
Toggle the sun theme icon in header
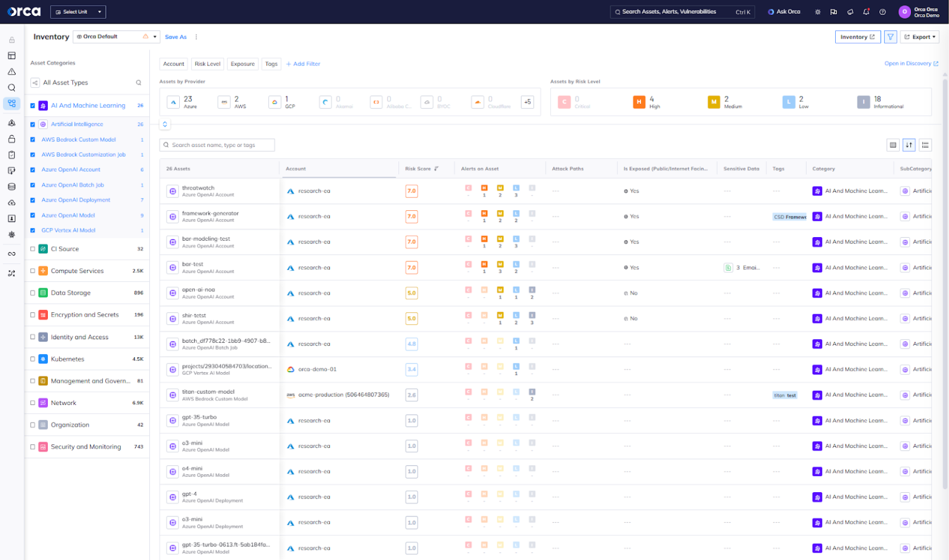click(x=818, y=12)
